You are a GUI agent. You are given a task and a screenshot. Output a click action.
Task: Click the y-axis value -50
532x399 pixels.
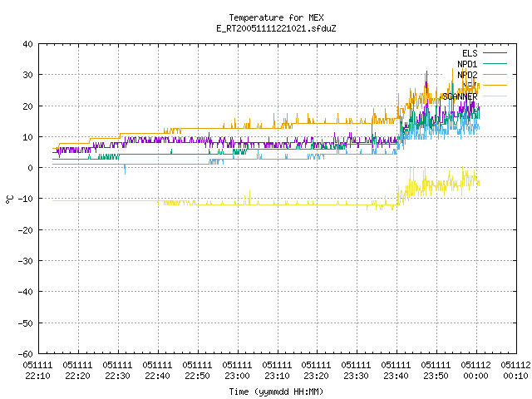point(26,323)
